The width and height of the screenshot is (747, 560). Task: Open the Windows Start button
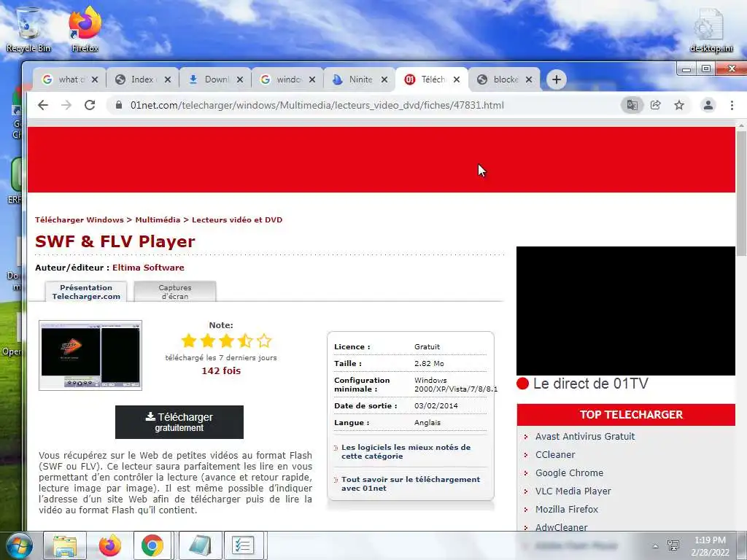point(20,545)
